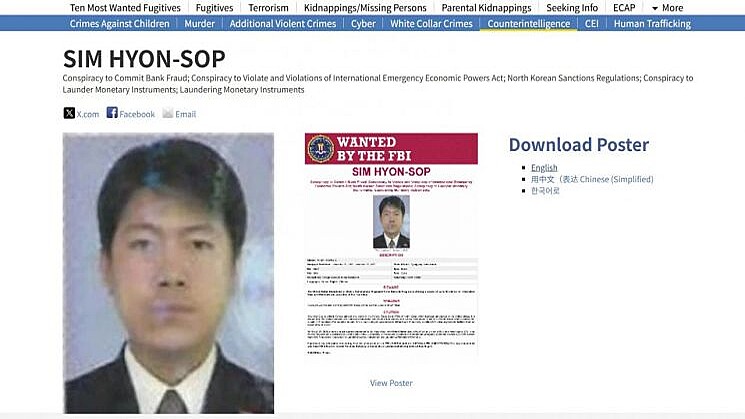Open the Ten Most Wanted Fugitives tab
The height and width of the screenshot is (419, 745).
tap(125, 8)
